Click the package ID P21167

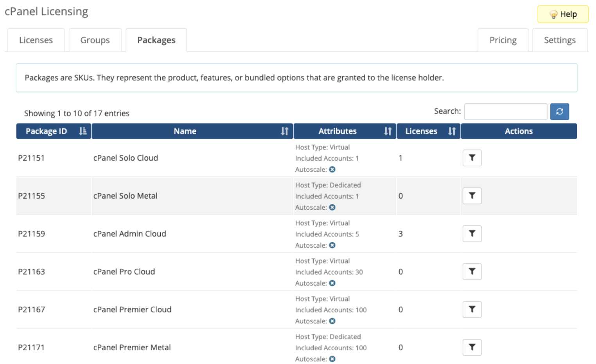31,309
